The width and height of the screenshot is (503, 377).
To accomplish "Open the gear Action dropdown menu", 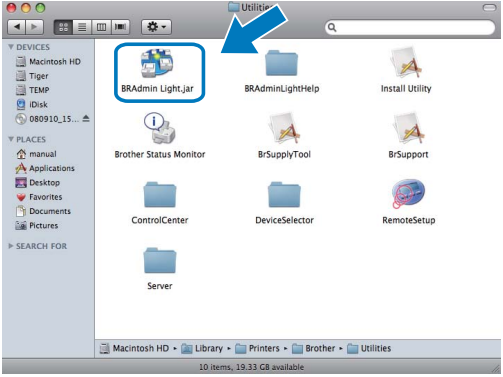I will [x=156, y=27].
